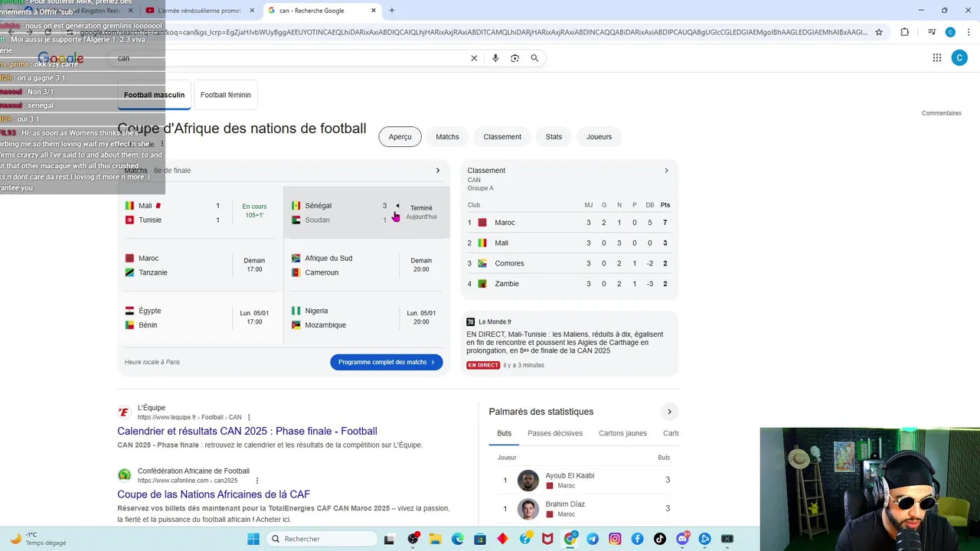Image resolution: width=980 pixels, height=551 pixels.
Task: Open Discord from taskbar
Action: coord(682,539)
